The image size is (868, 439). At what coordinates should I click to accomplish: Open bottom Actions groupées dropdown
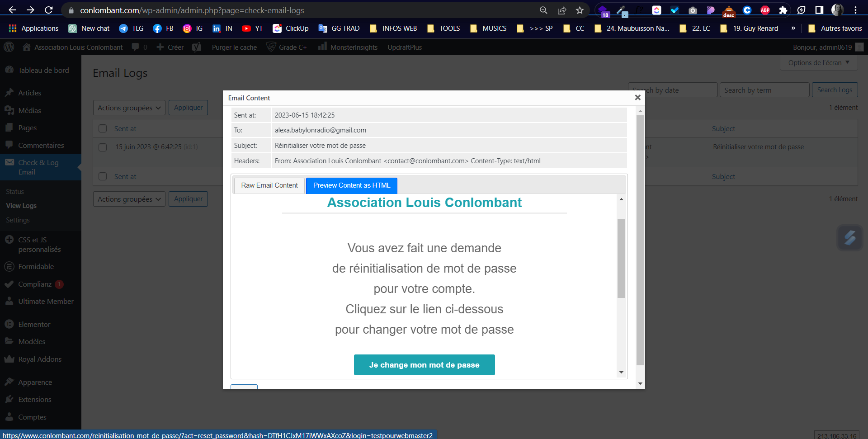coord(129,199)
